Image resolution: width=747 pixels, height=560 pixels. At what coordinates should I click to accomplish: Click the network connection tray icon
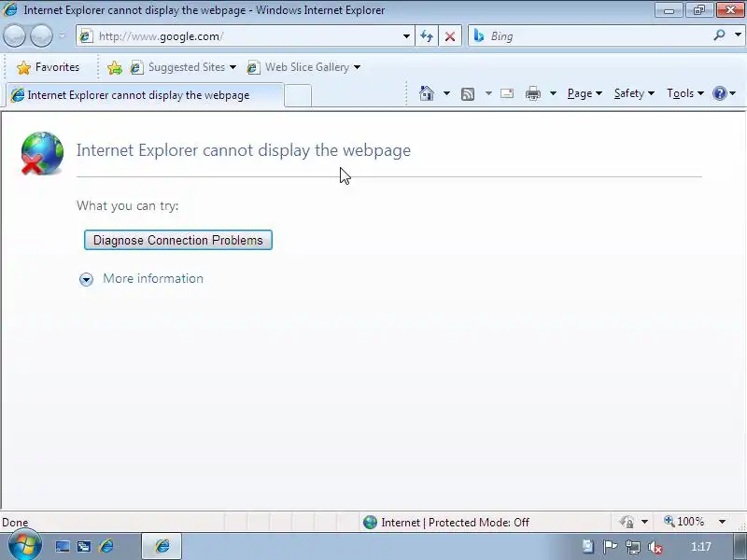click(x=633, y=547)
